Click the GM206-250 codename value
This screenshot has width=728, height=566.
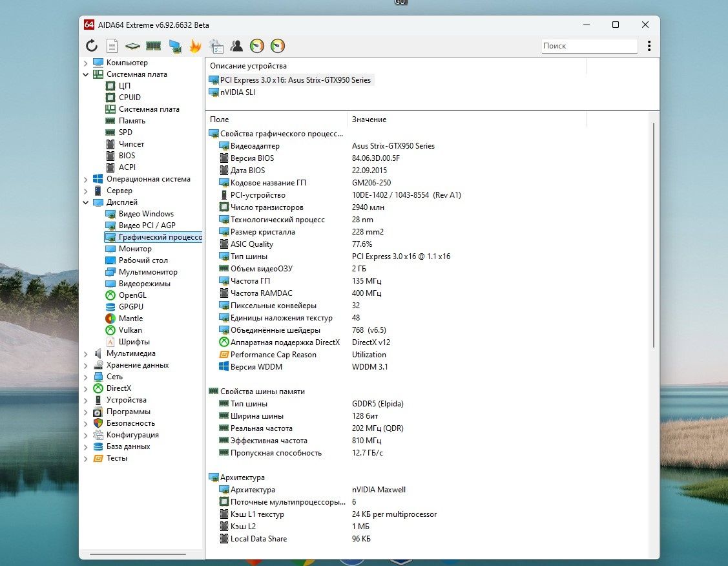[371, 183]
